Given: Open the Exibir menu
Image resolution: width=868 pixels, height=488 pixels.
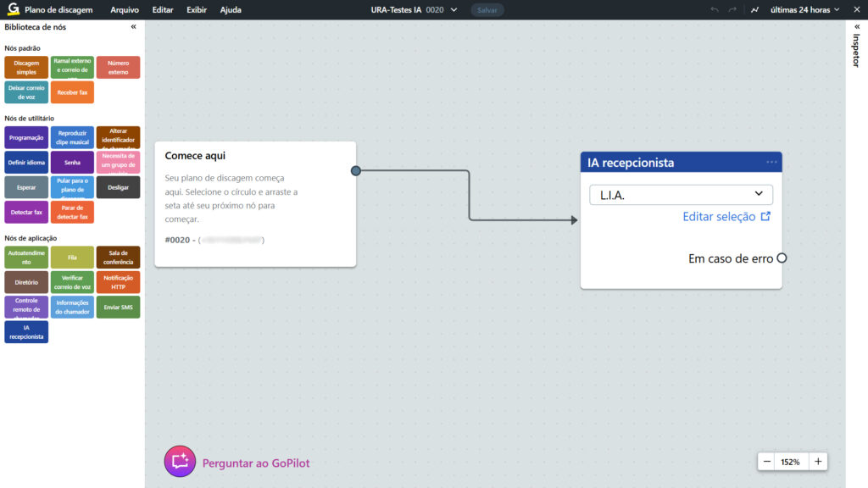Looking at the screenshot, I should coord(197,10).
